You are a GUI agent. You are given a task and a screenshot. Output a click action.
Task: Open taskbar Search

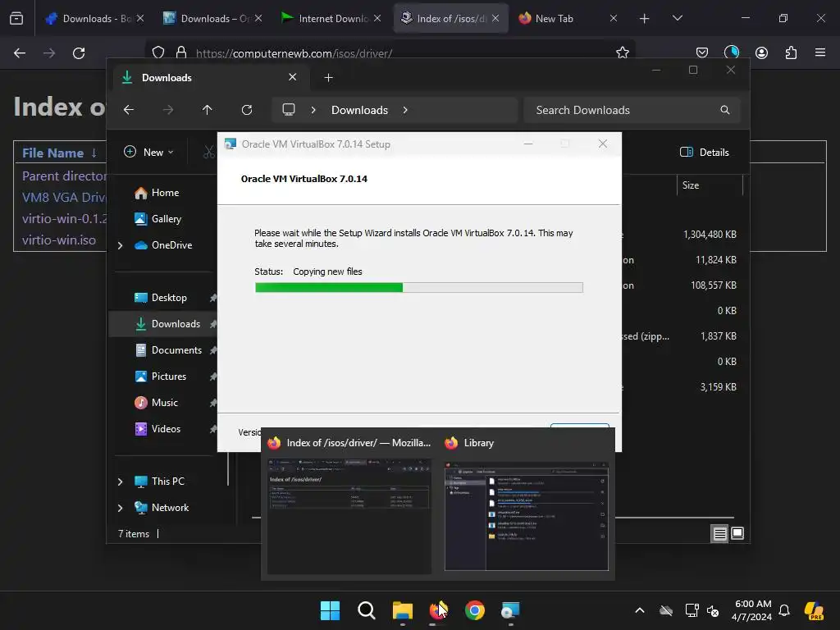(367, 610)
